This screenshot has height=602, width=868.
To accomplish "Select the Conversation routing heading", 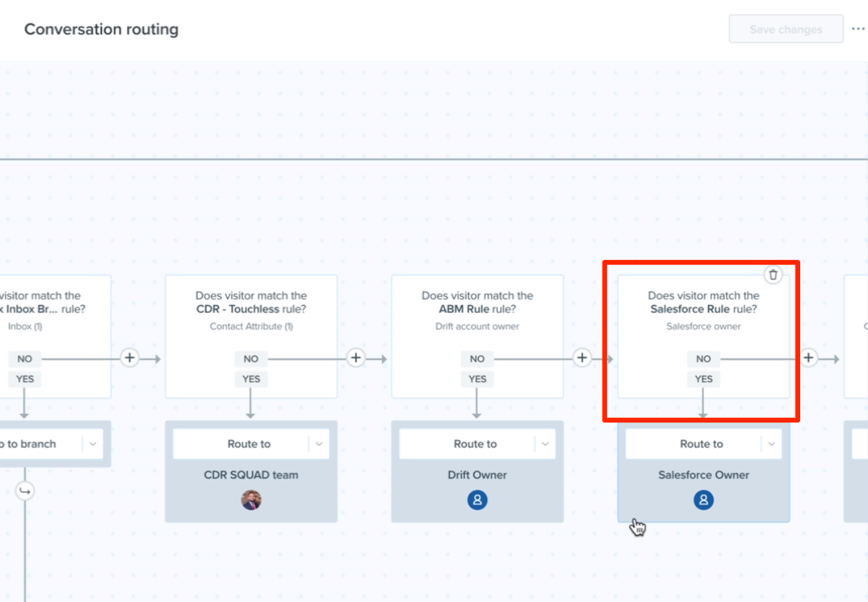I will pyautogui.click(x=101, y=29).
